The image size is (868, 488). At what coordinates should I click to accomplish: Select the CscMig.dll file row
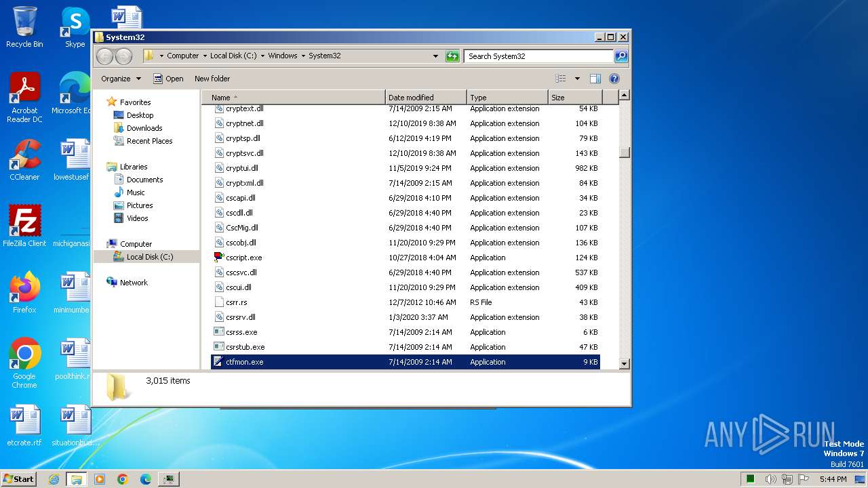click(406, 228)
